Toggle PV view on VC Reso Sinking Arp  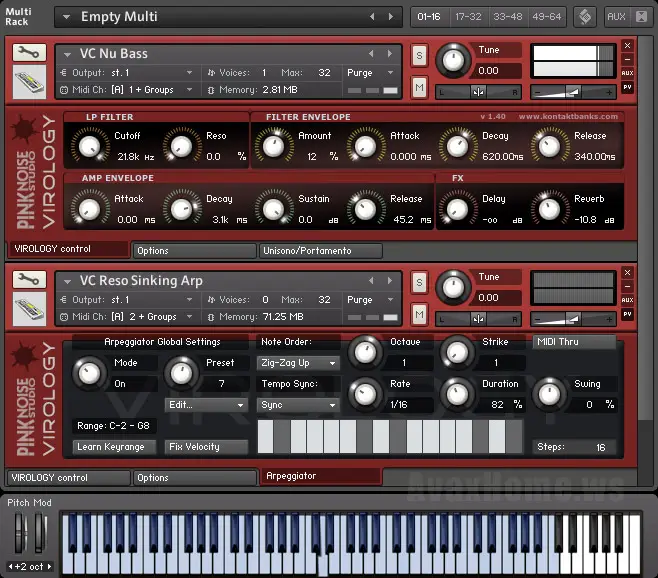[x=627, y=314]
